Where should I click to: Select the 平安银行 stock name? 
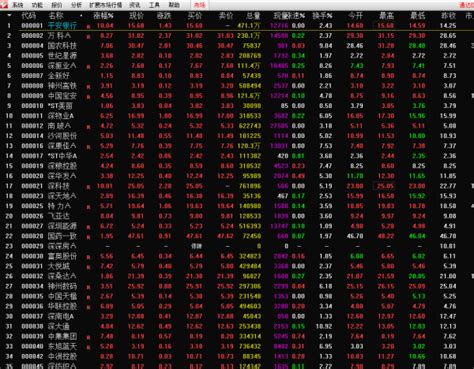tap(62, 26)
